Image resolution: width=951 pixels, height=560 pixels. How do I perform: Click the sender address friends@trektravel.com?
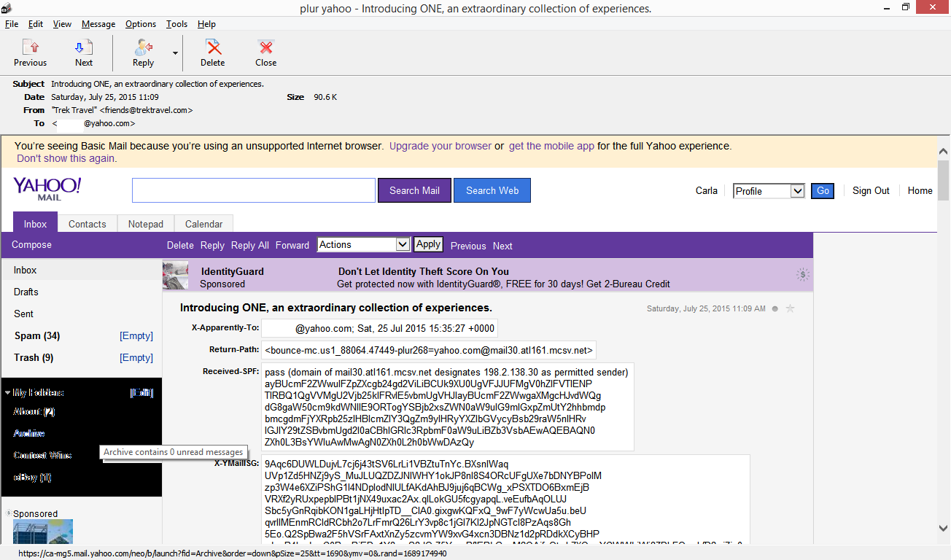coord(146,110)
